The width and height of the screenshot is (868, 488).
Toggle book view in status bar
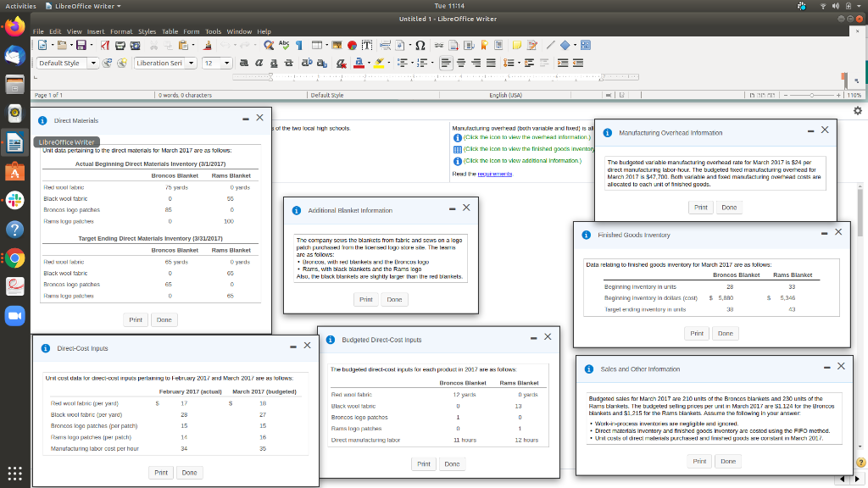(x=771, y=95)
